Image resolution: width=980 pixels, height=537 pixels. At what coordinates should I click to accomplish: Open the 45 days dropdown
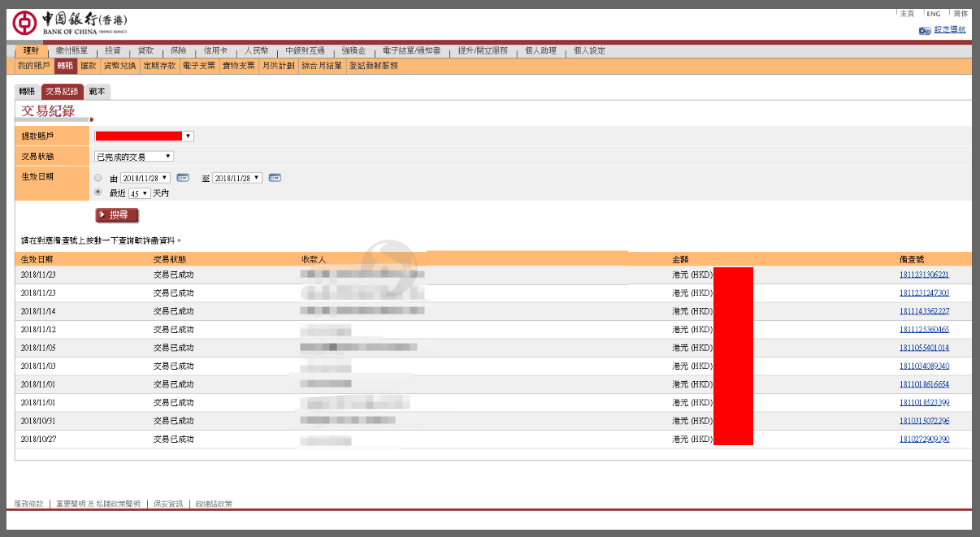(x=140, y=193)
